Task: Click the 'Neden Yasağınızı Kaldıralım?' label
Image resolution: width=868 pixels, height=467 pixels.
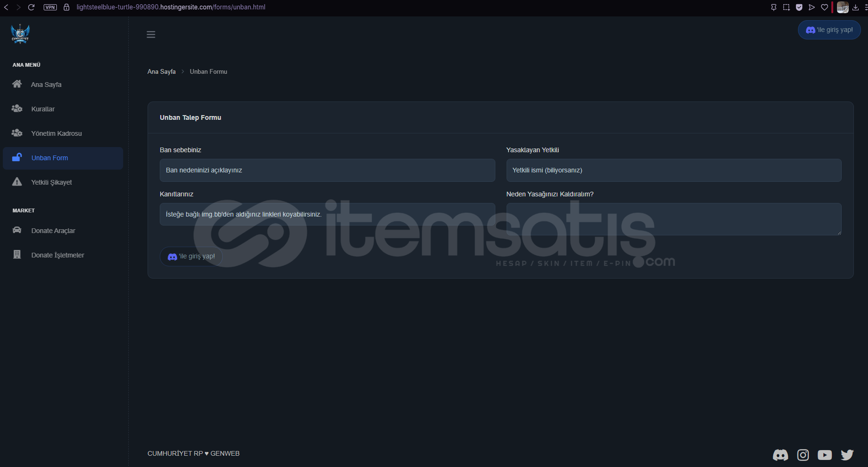Action: pyautogui.click(x=550, y=194)
